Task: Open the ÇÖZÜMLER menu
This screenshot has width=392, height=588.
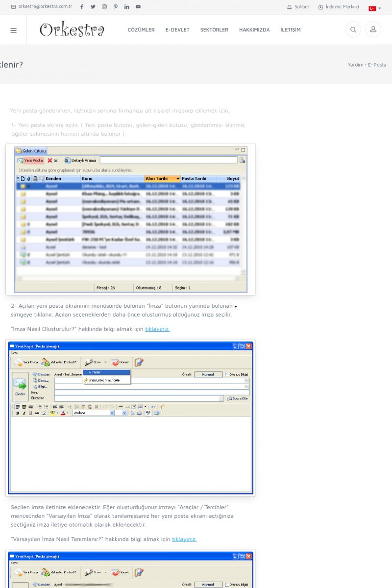Action: click(141, 30)
